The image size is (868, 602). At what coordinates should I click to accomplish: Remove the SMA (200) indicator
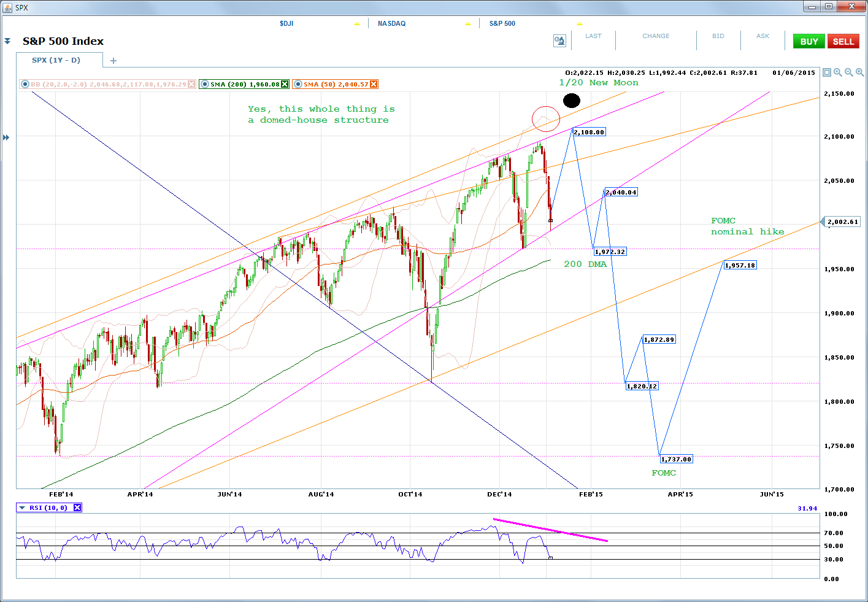tap(285, 84)
